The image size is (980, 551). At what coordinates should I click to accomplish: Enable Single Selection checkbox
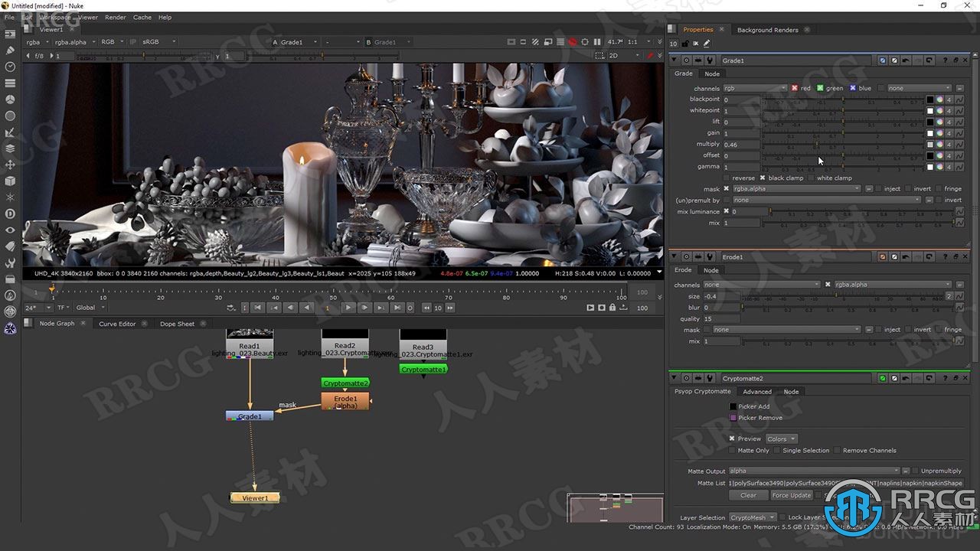pos(776,450)
